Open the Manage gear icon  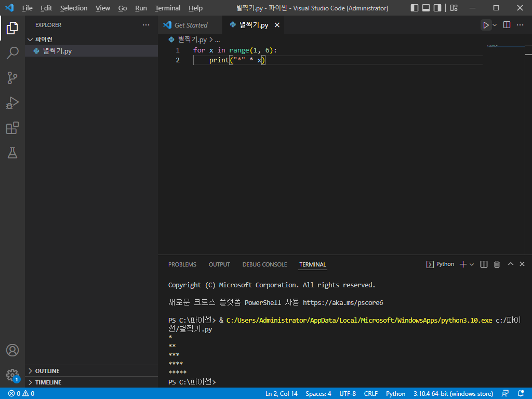tap(12, 375)
